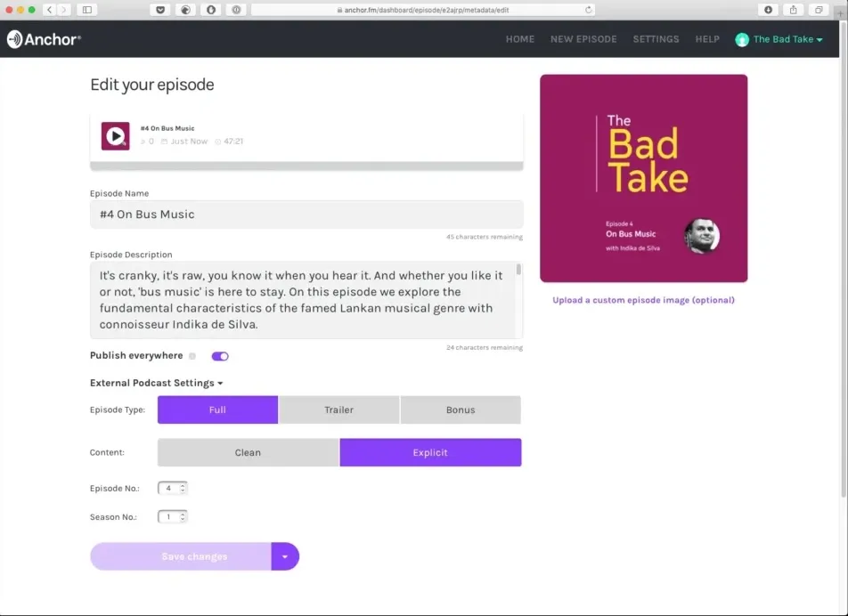Click the Bad Take episode cover image
848x616 pixels.
click(643, 178)
